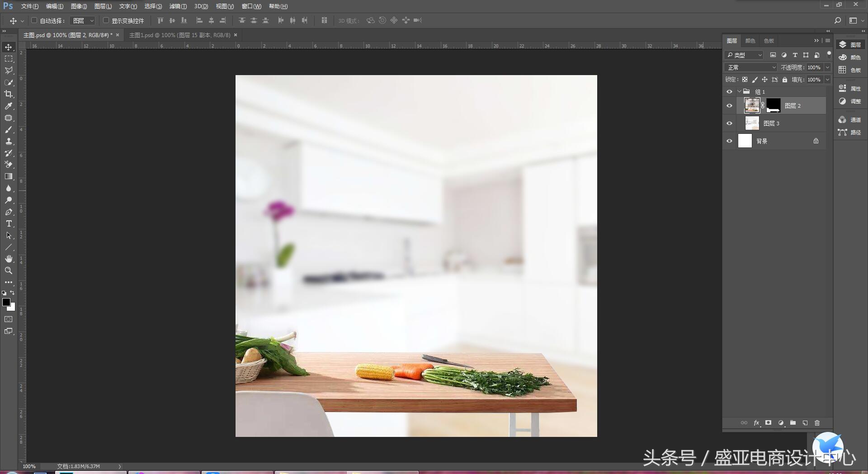Enable the 显示变换控件 checkbox
The height and width of the screenshot is (474, 868).
tap(106, 20)
